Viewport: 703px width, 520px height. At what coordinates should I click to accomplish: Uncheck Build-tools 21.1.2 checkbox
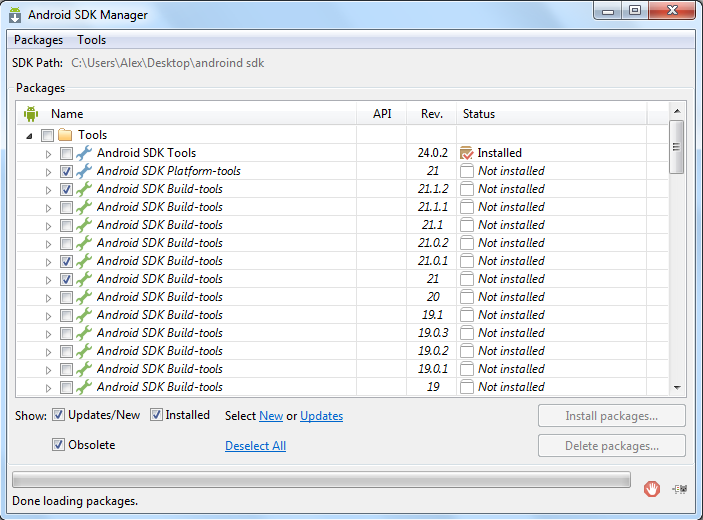click(x=66, y=189)
